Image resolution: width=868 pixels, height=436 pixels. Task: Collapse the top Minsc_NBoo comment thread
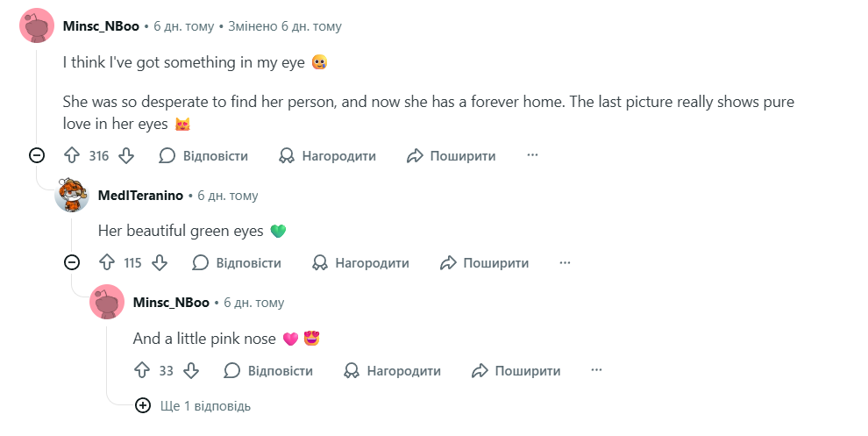[x=37, y=155]
